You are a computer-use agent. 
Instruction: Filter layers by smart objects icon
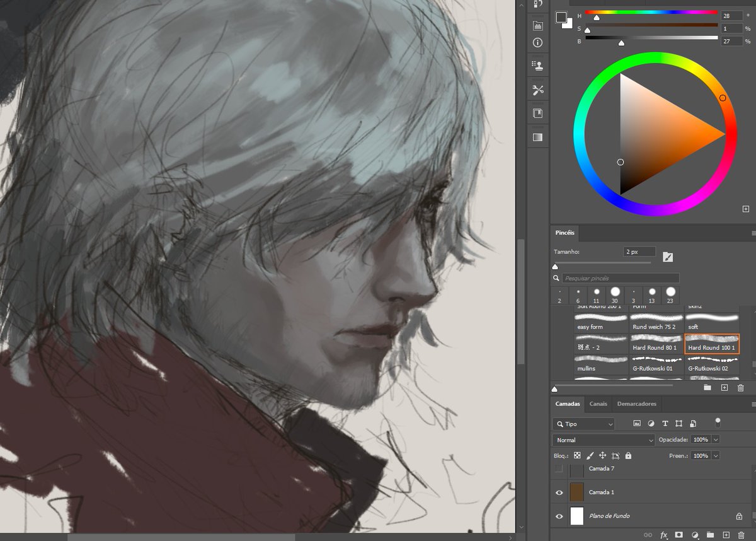point(693,424)
